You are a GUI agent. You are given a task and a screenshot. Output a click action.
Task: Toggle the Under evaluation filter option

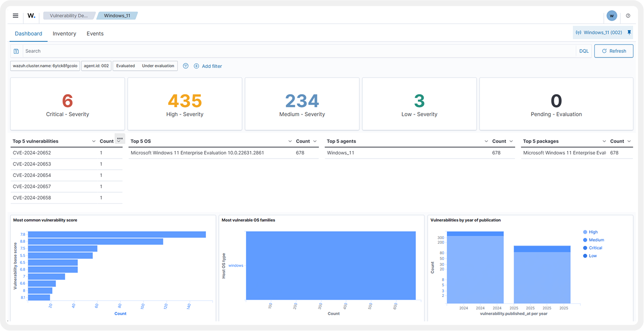158,66
